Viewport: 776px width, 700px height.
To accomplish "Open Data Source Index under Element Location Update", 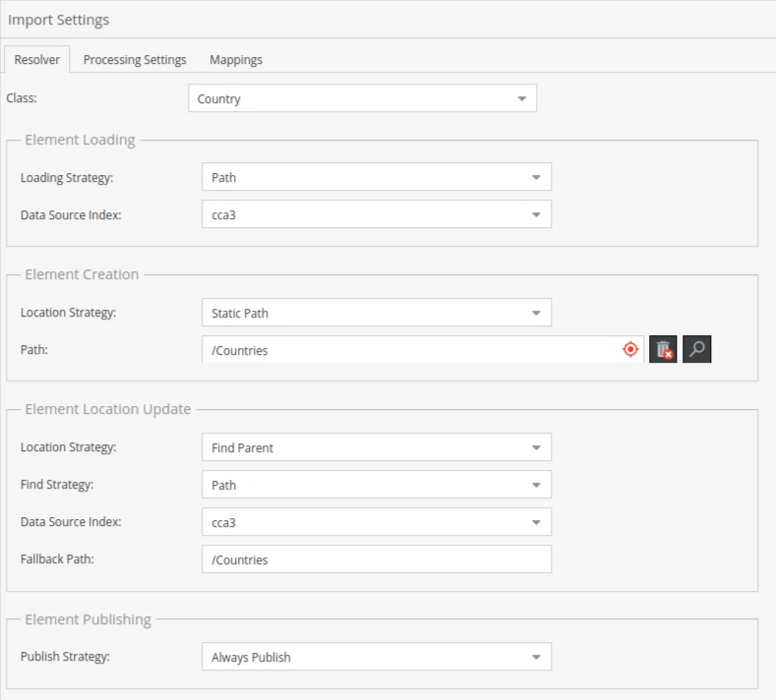I will coord(376,523).
